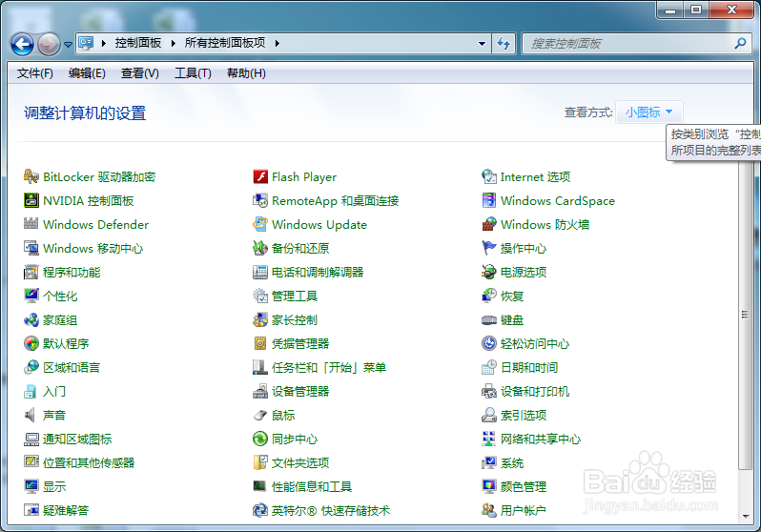Open the 帮助(H) menu
Viewport: 761px width, 532px height.
point(246,73)
